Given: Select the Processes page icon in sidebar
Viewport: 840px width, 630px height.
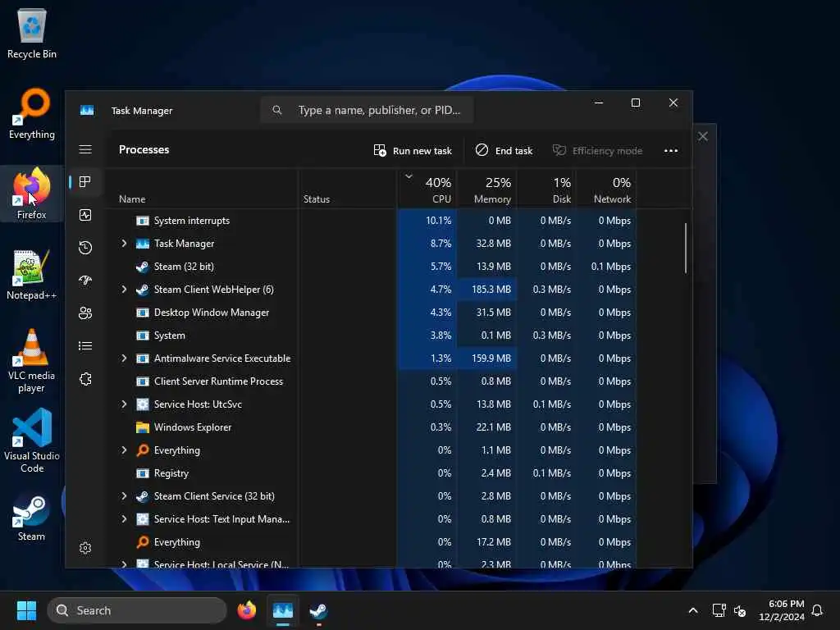Looking at the screenshot, I should [85, 182].
